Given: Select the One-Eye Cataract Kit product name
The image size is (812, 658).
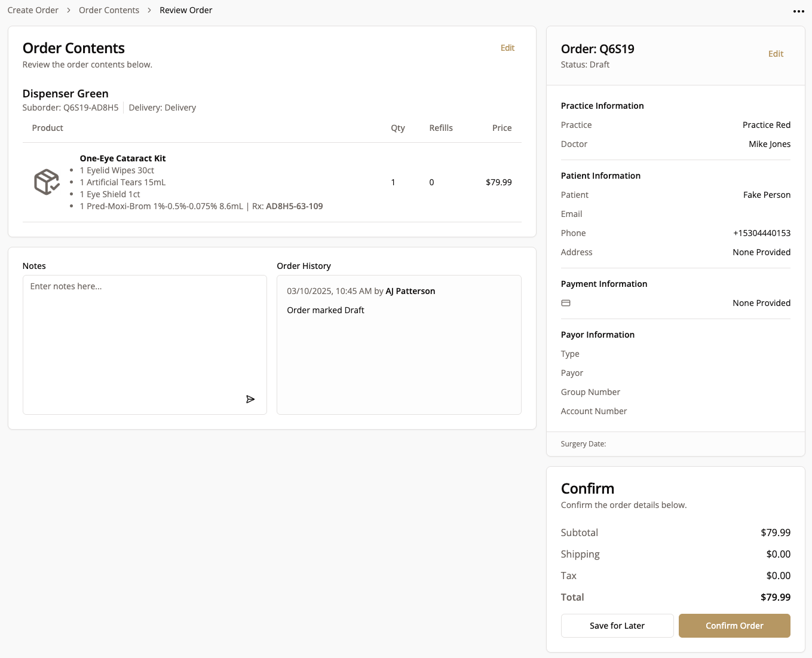Looking at the screenshot, I should [122, 158].
